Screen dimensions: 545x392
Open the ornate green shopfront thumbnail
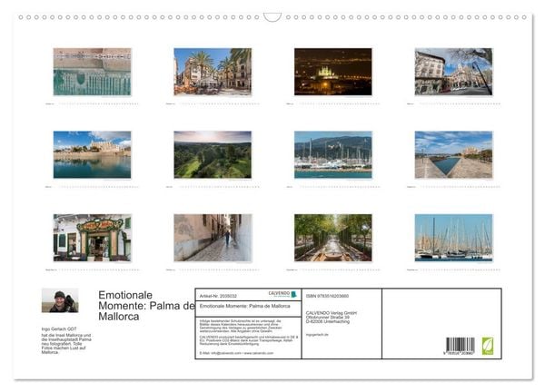point(92,238)
